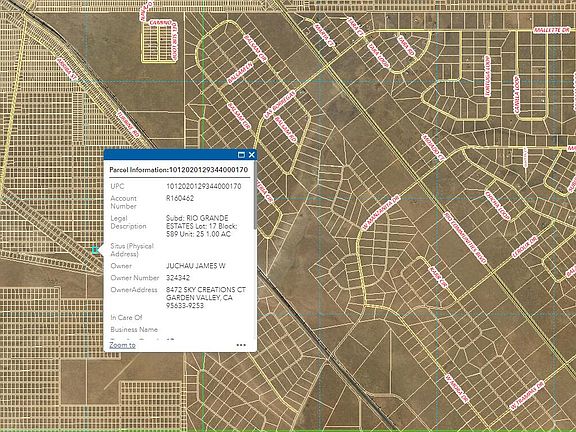Click the OwnerAddress field label
The height and width of the screenshot is (432, 576).
tap(134, 289)
